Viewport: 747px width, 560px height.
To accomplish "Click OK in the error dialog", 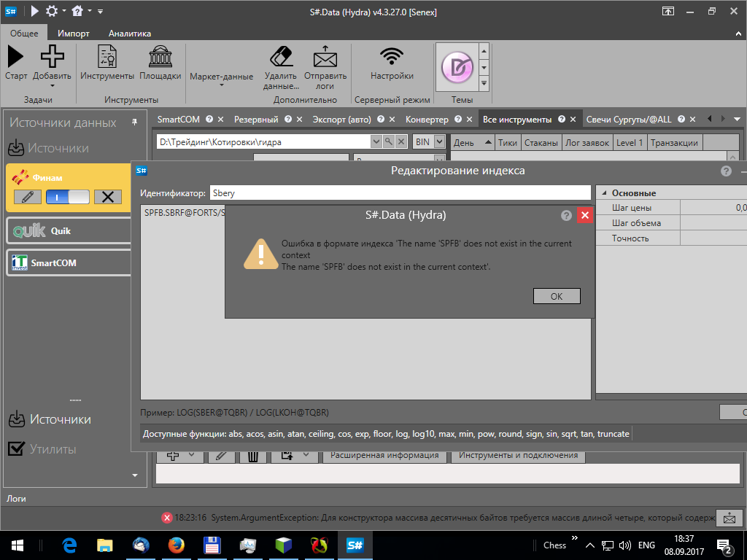I will point(557,296).
